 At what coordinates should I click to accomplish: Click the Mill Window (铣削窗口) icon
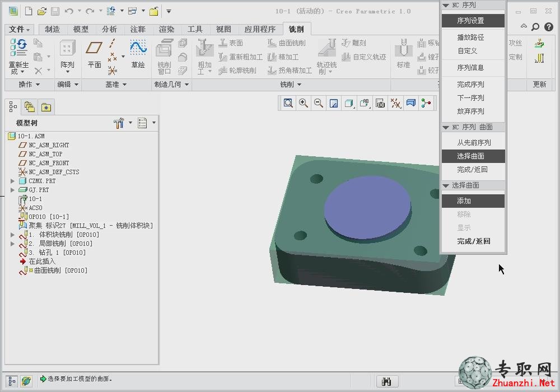[164, 48]
